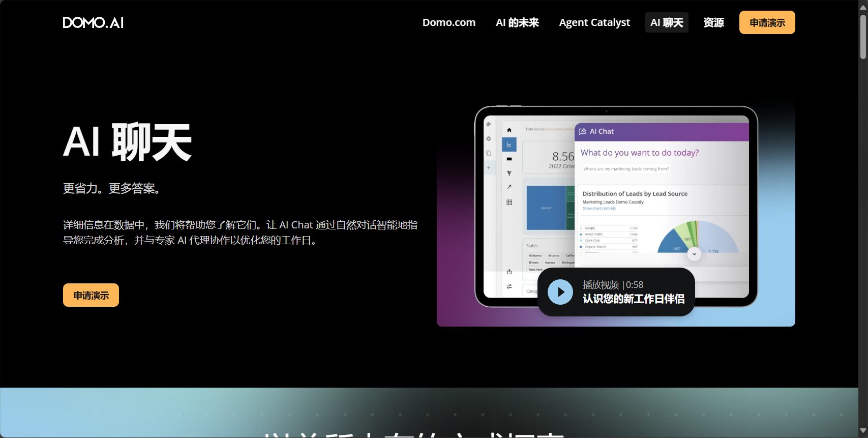Click the line chart icon in tablet preview

tap(509, 144)
